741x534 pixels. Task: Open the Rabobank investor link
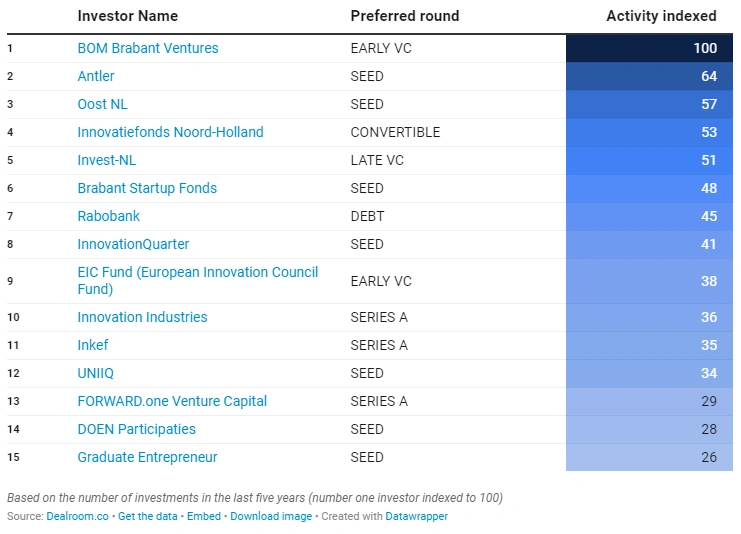[108, 216]
